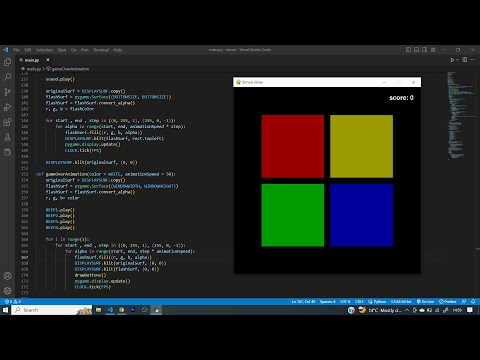Close the main.py editor tab
Image resolution: width=480 pixels, height=360 pixels.
tap(48, 60)
